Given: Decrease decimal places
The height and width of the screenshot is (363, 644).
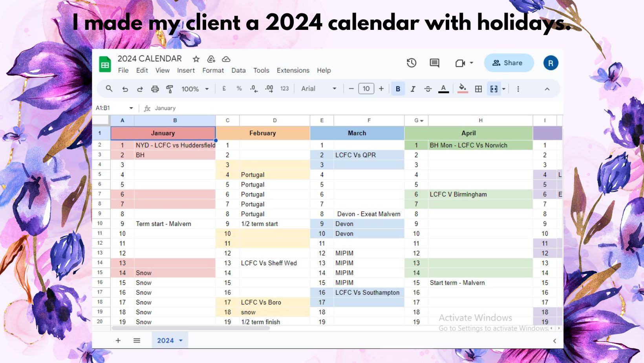Looking at the screenshot, I should (254, 89).
